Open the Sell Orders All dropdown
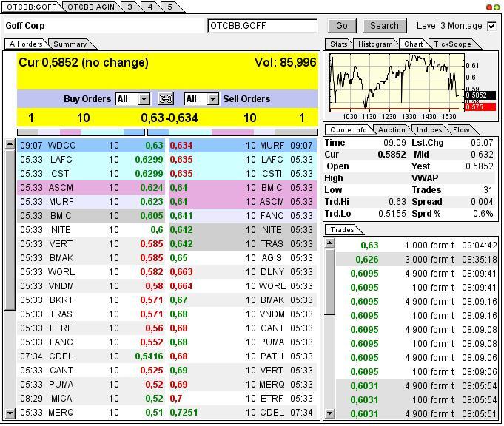Screen dimensions: 504x426 201,99
